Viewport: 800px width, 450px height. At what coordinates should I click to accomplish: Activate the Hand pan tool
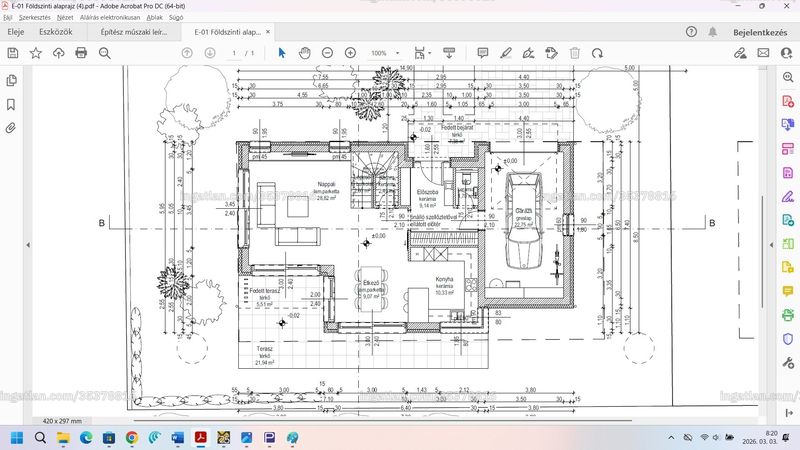click(x=305, y=53)
